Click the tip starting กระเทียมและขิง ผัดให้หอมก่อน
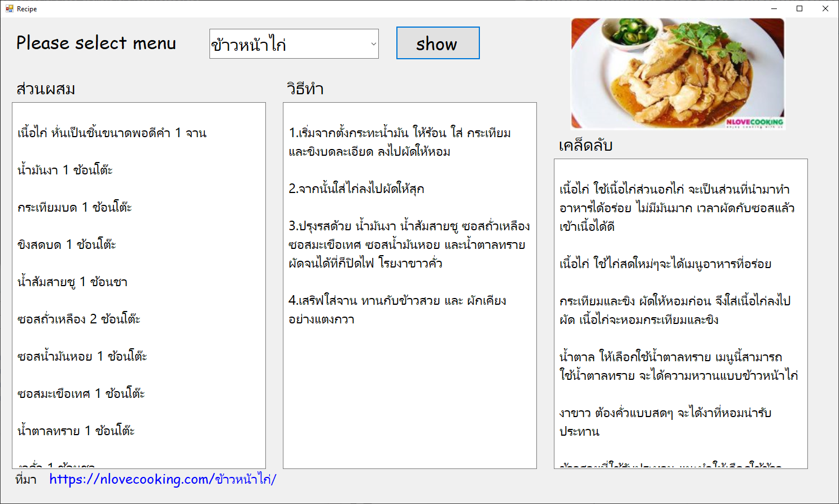839x504 pixels. click(675, 310)
